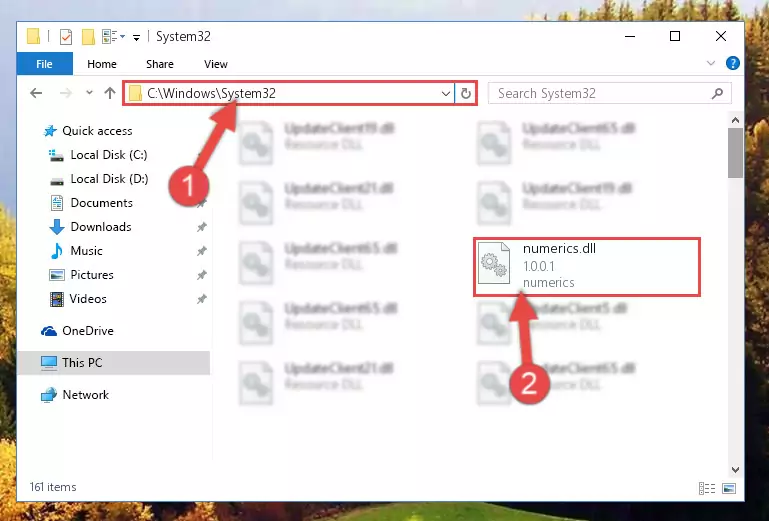Click the Documents page icon
Viewport: 769px width, 521px height.
(x=57, y=203)
